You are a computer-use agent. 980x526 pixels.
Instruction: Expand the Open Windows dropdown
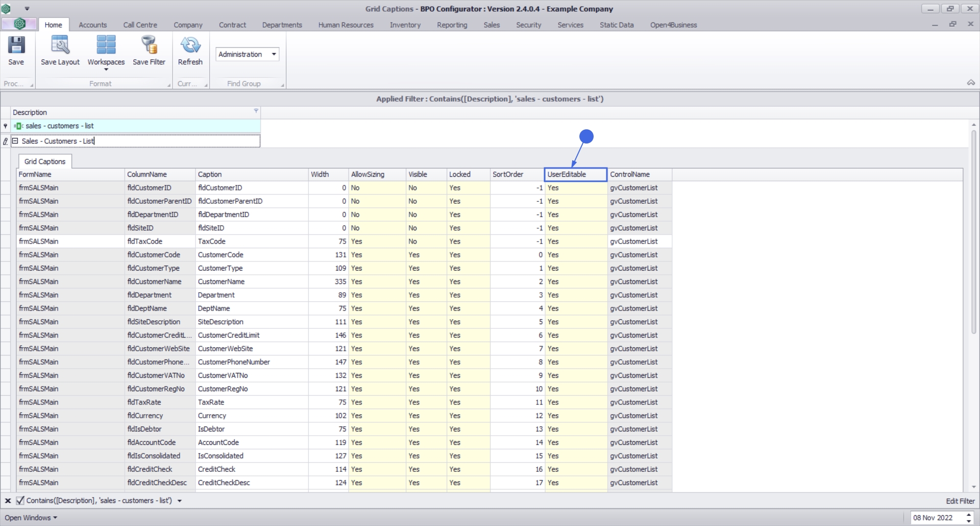point(31,518)
